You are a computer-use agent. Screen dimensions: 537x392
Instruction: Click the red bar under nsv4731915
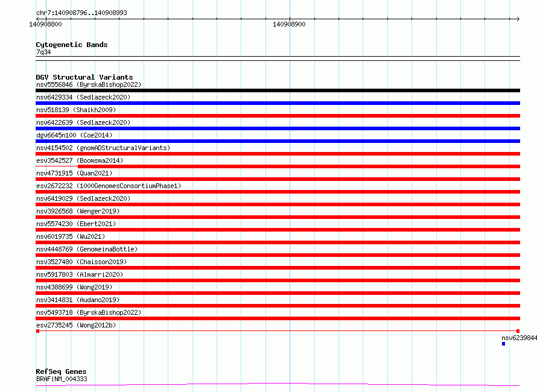pos(278,179)
